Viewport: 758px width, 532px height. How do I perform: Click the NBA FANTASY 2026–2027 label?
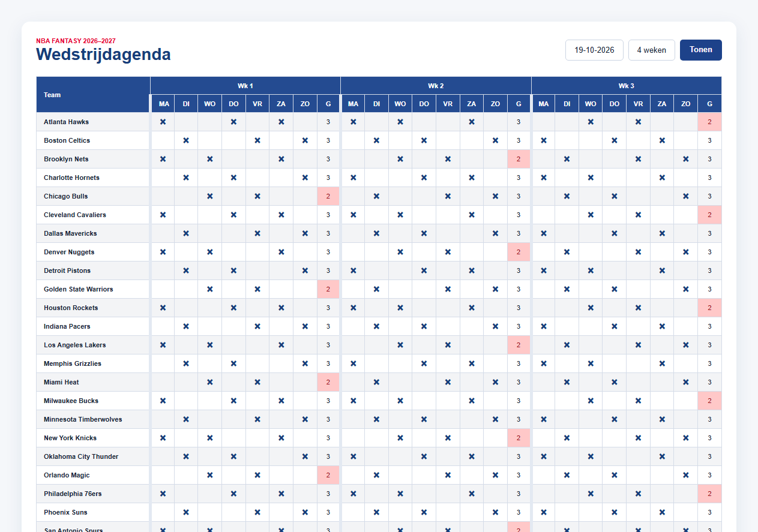point(76,41)
